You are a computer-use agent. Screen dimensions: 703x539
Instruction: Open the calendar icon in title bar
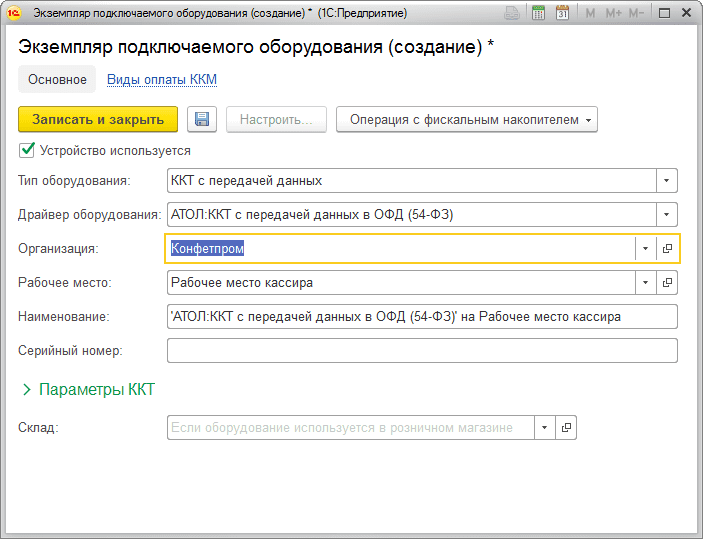click(x=562, y=13)
